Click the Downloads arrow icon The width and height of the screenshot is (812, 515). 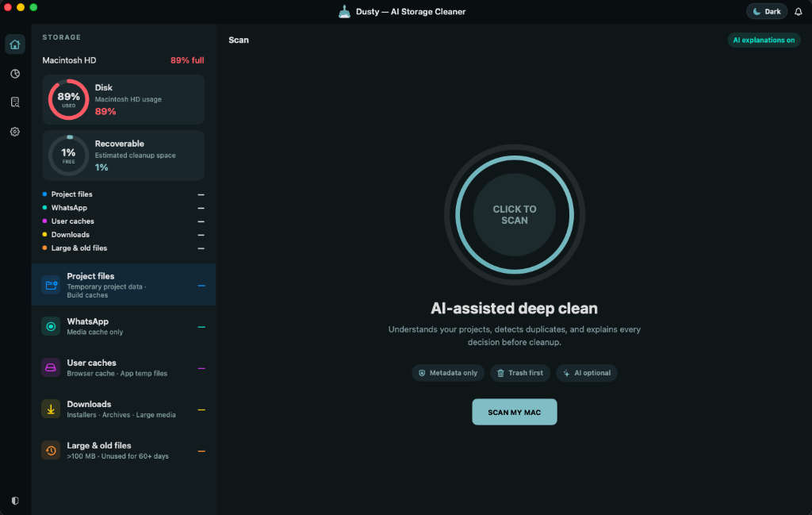pyautogui.click(x=51, y=409)
